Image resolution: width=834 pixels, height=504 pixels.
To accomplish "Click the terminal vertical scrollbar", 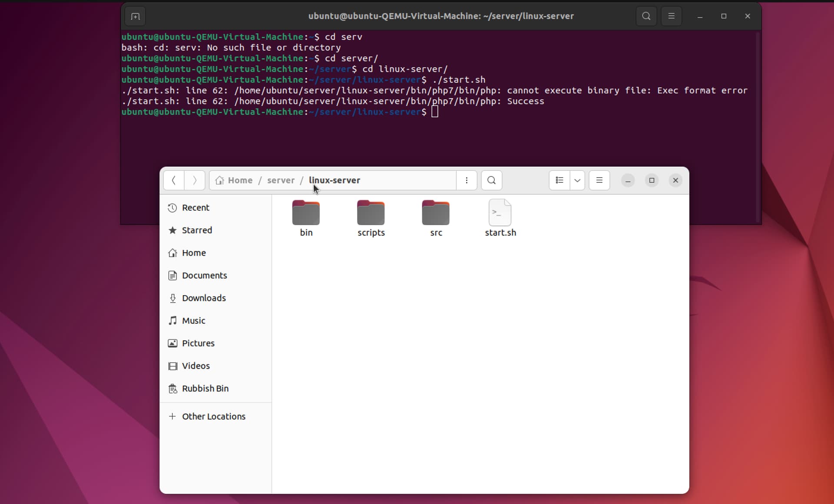I will (758, 126).
